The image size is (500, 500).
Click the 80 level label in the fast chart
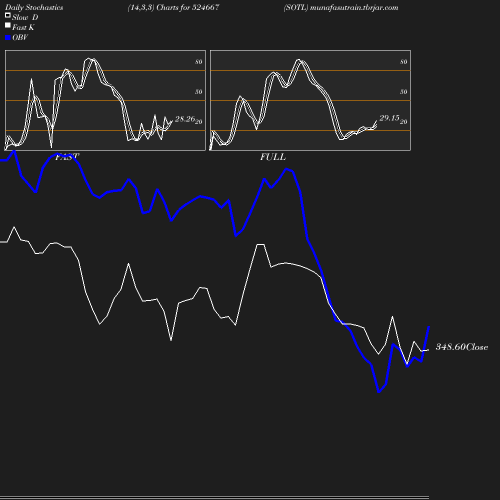click(x=199, y=62)
